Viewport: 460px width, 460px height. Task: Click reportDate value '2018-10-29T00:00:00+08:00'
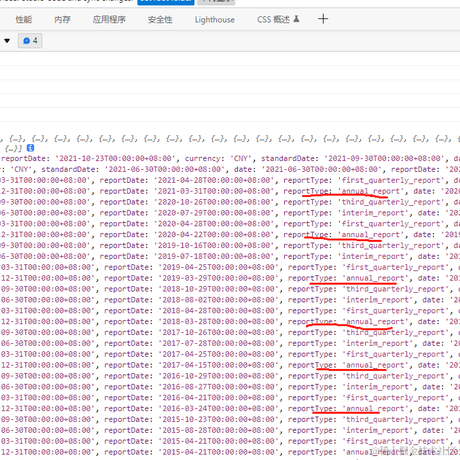tap(219, 289)
